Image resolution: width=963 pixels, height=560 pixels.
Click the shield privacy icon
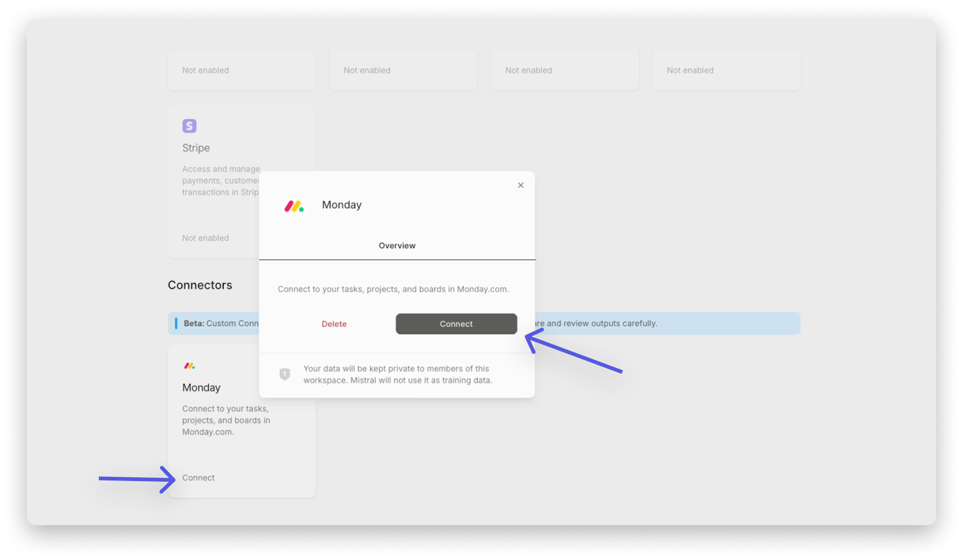(285, 374)
